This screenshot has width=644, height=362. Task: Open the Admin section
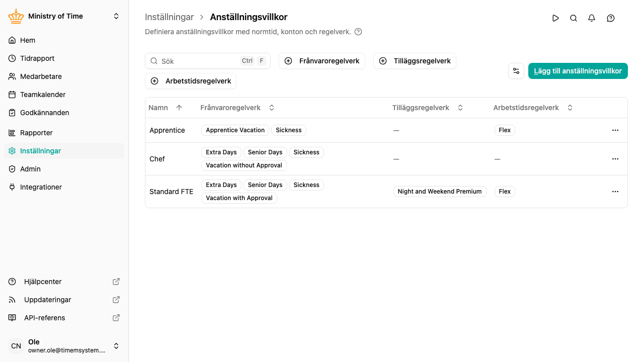[64, 169]
